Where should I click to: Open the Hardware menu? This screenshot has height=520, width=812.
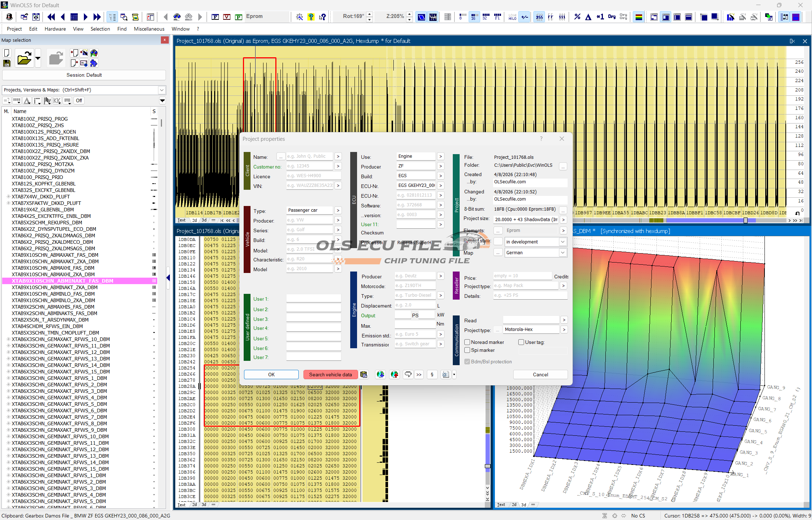[x=55, y=29]
